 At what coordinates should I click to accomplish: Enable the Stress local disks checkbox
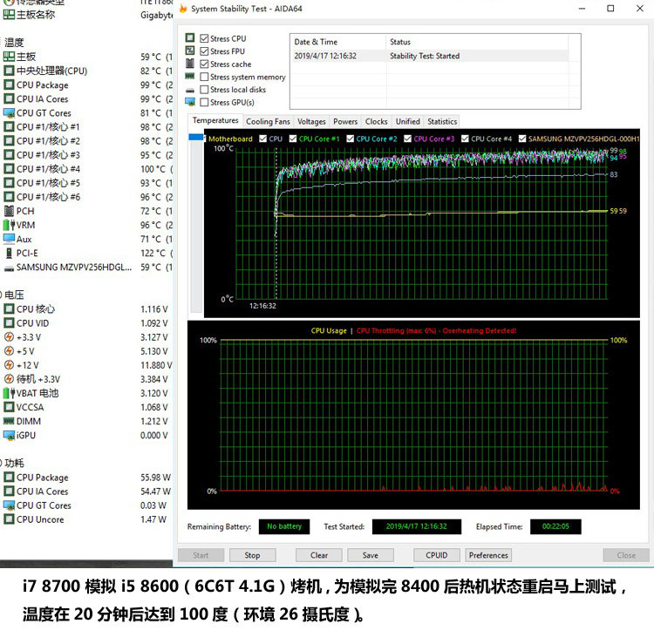(204, 90)
